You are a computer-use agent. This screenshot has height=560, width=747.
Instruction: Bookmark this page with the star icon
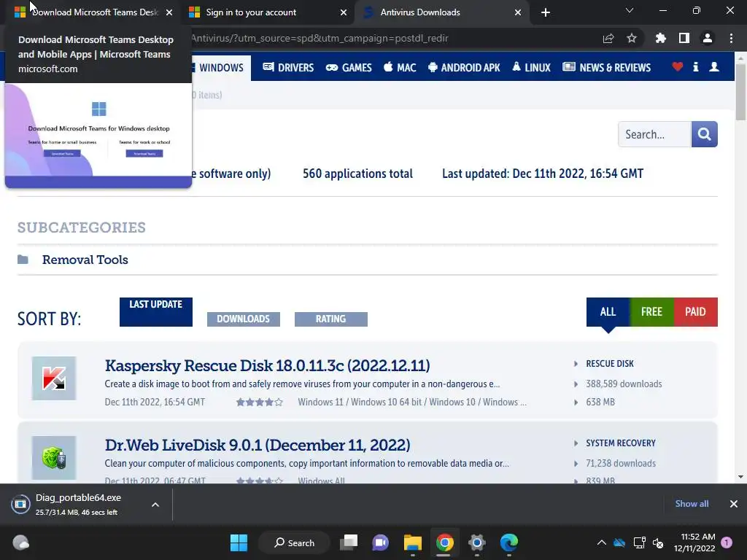tap(632, 39)
